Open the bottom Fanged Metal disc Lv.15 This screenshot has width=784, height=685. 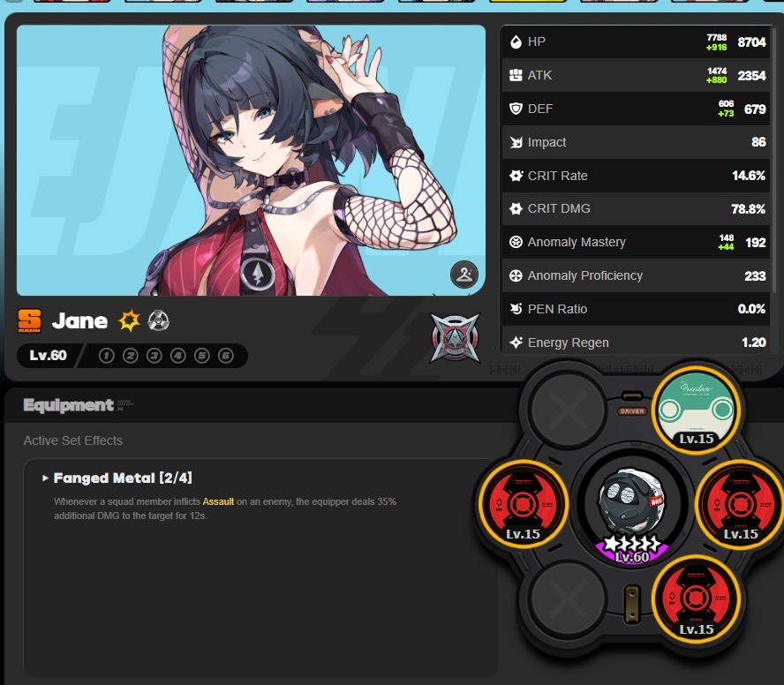[x=696, y=598]
